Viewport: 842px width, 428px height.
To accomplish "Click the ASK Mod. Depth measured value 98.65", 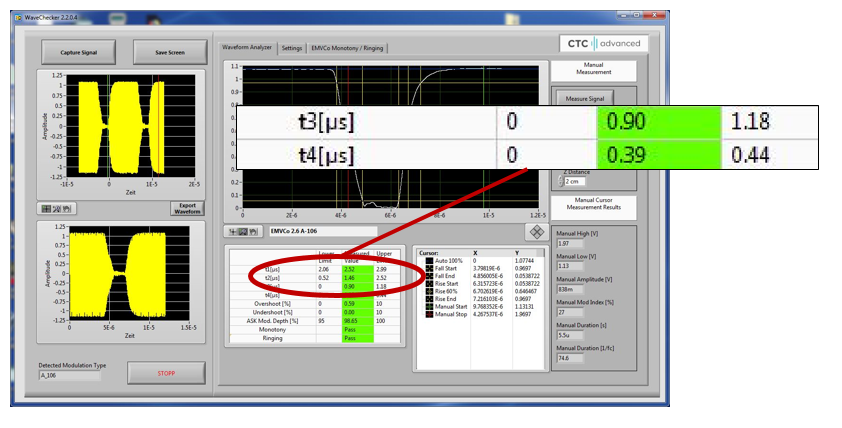I will tap(358, 321).
